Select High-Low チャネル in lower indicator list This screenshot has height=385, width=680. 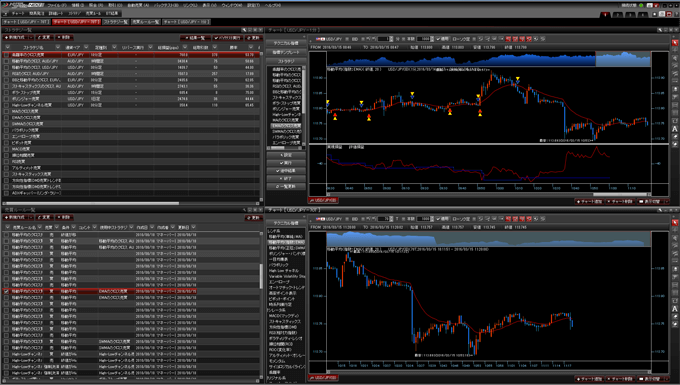click(x=284, y=271)
